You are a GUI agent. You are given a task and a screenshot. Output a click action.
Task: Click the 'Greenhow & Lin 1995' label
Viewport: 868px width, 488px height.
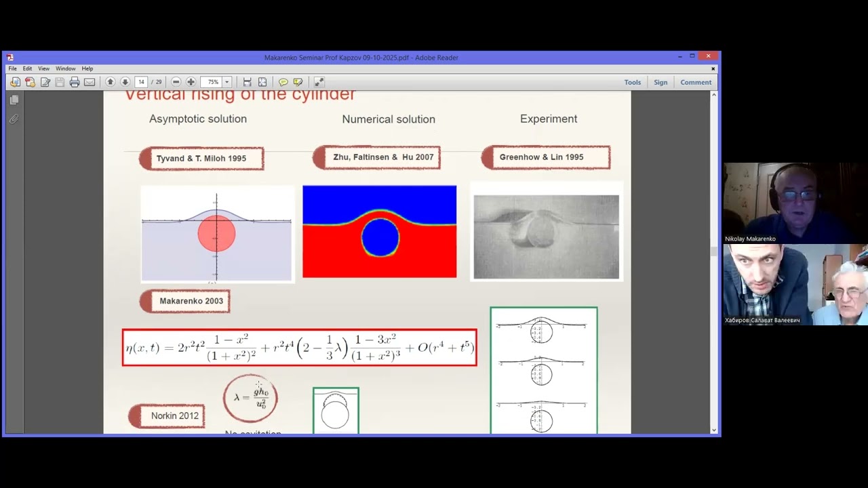pyautogui.click(x=545, y=157)
